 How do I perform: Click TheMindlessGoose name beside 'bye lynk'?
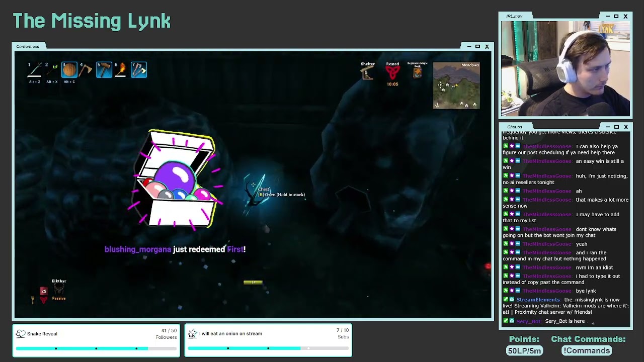546,291
